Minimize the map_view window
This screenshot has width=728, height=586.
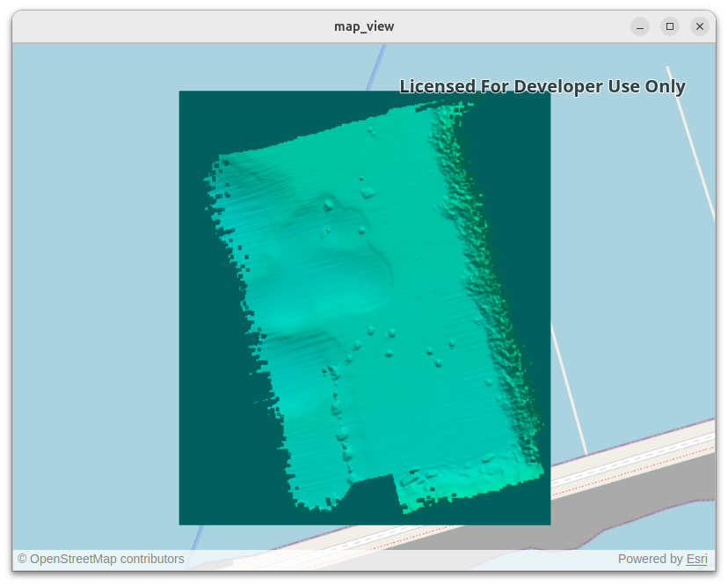[x=639, y=26]
